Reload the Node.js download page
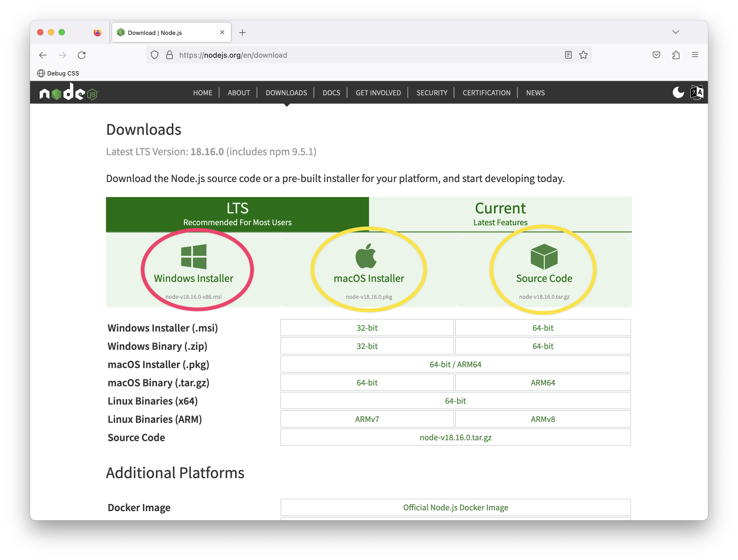The height and width of the screenshot is (560, 738). pyautogui.click(x=82, y=55)
